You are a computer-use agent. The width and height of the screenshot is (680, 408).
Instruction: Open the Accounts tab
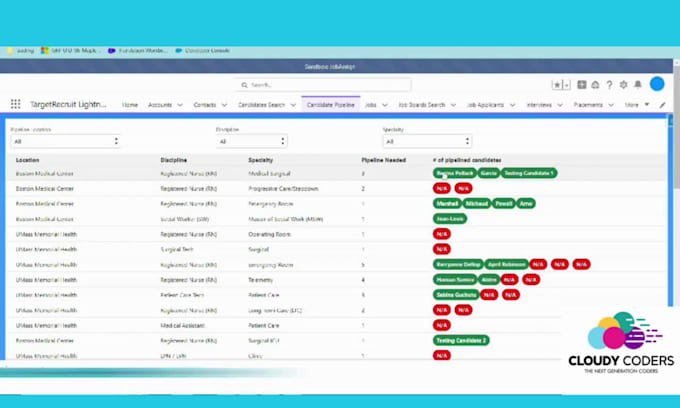coord(160,105)
